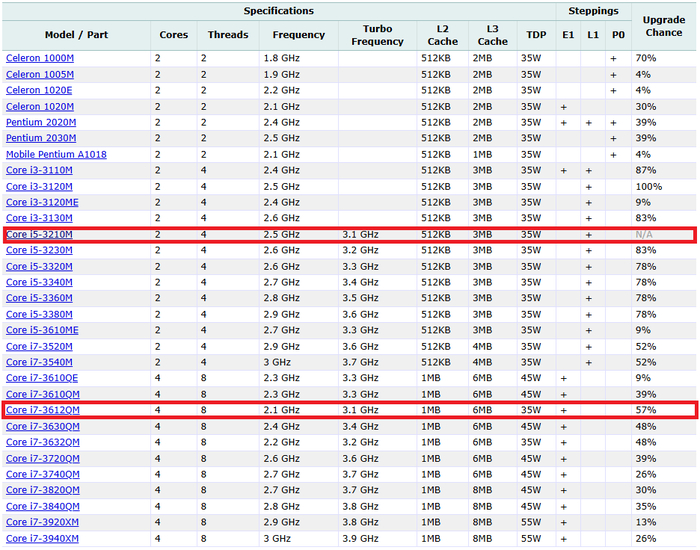The height and width of the screenshot is (550, 700).
Task: Open the Core i5-3380M link
Action: 39,314
